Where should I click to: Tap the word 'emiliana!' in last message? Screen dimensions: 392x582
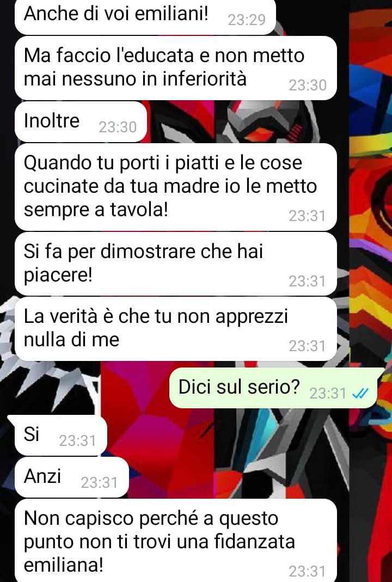tap(64, 566)
